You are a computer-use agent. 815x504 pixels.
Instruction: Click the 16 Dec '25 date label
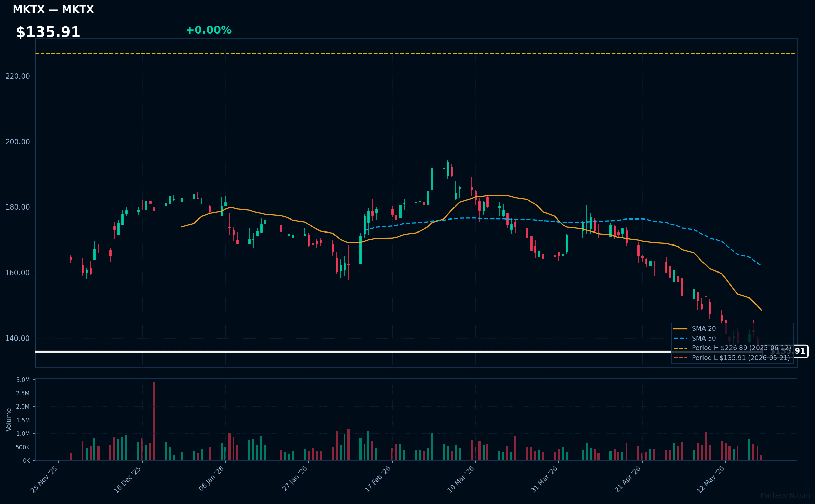pyautogui.click(x=128, y=479)
